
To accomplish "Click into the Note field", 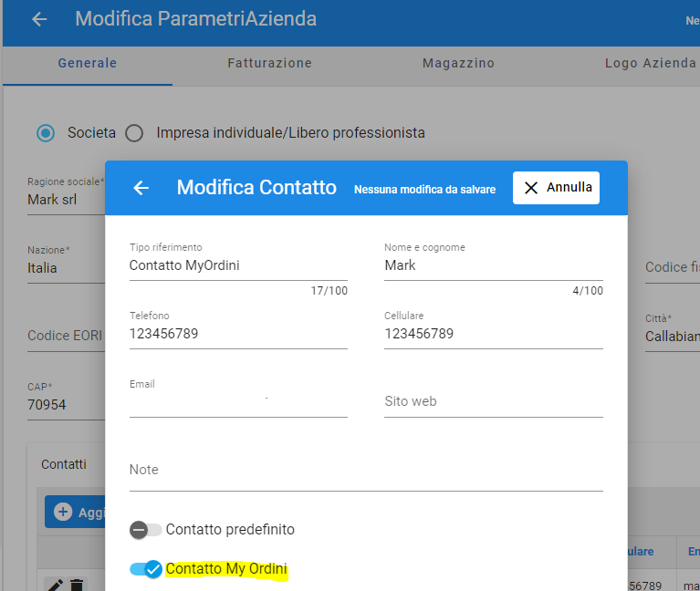I will [x=366, y=470].
